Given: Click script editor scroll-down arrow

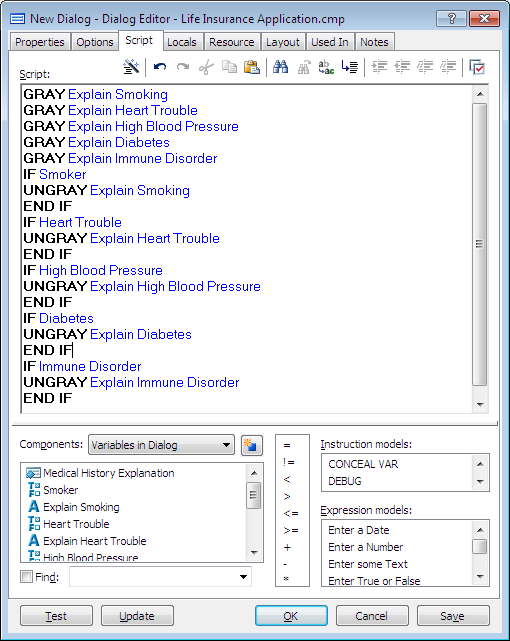Looking at the screenshot, I should [480, 404].
